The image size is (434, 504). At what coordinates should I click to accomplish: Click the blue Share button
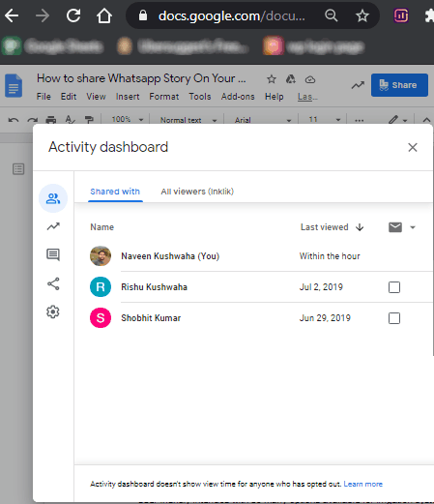pos(399,85)
